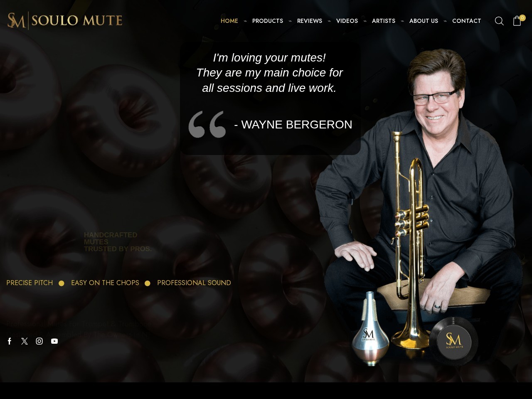Open the About Us menu
Viewport: 532px width, 399px height.
coord(424,21)
